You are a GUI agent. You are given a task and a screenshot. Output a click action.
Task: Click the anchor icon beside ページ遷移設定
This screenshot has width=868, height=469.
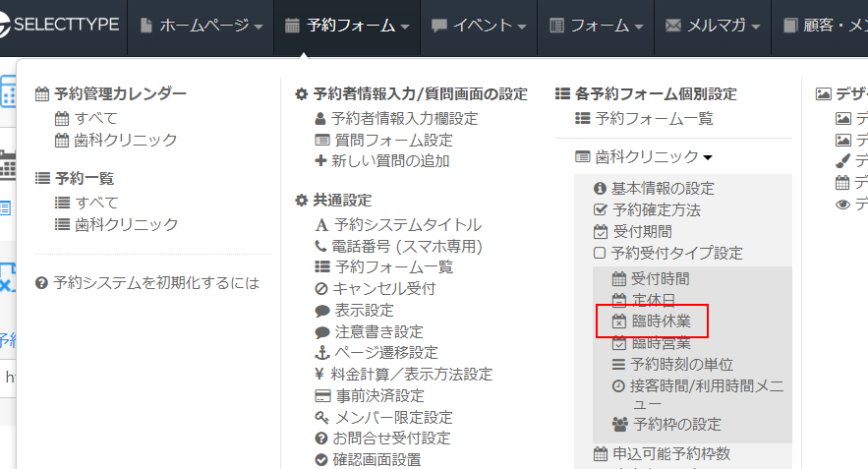(x=320, y=353)
